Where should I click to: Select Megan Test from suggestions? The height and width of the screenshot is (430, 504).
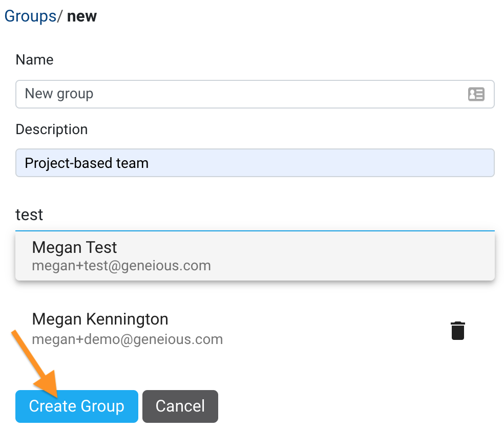point(255,256)
